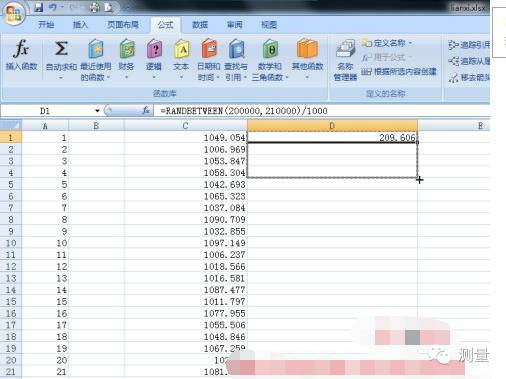Image resolution: width=506 pixels, height=379 pixels.
Task: Click the formula bar with RANDBETWEEN formula
Action: [x=322, y=111]
